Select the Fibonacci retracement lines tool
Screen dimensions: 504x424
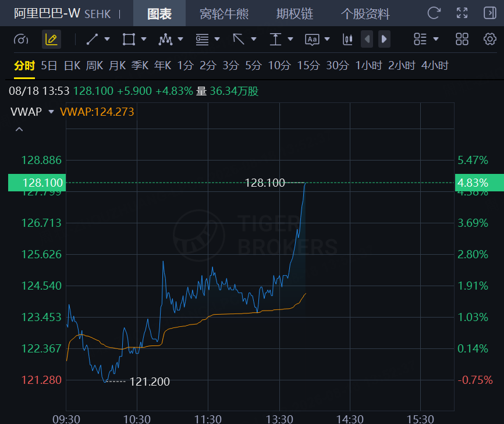202,39
